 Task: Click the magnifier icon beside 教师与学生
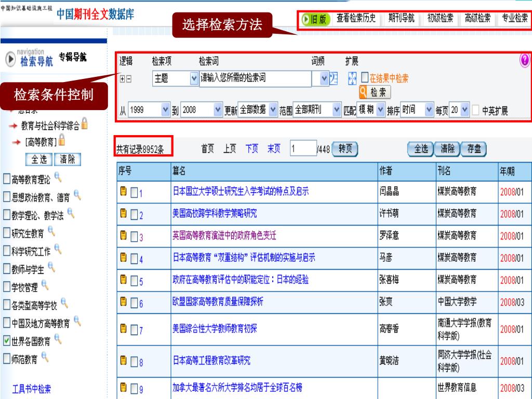point(51,268)
